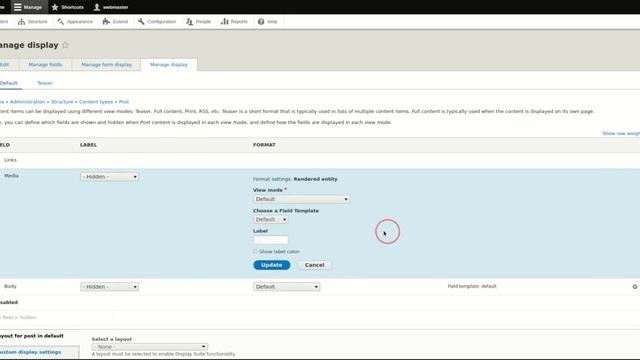Follow the Structure breadcrumb link

click(62, 102)
